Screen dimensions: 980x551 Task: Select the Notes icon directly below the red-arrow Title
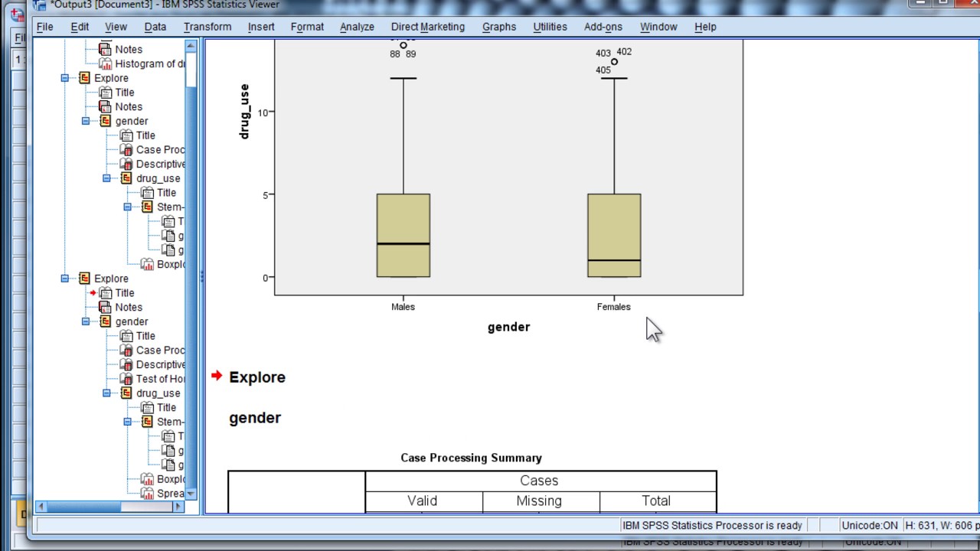(106, 307)
